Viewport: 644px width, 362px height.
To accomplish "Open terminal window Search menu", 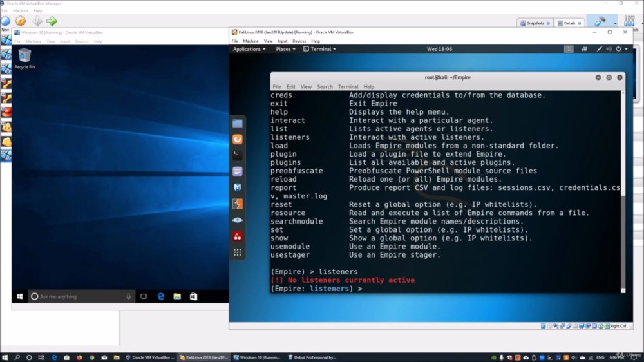I will point(325,87).
